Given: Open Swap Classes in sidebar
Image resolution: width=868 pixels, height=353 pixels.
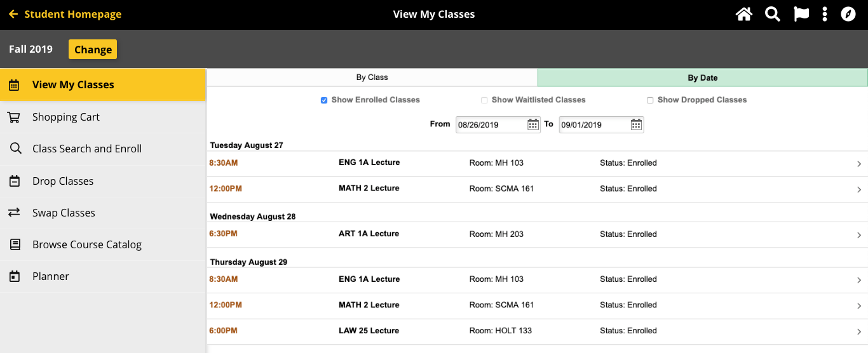Looking at the screenshot, I should click(64, 213).
